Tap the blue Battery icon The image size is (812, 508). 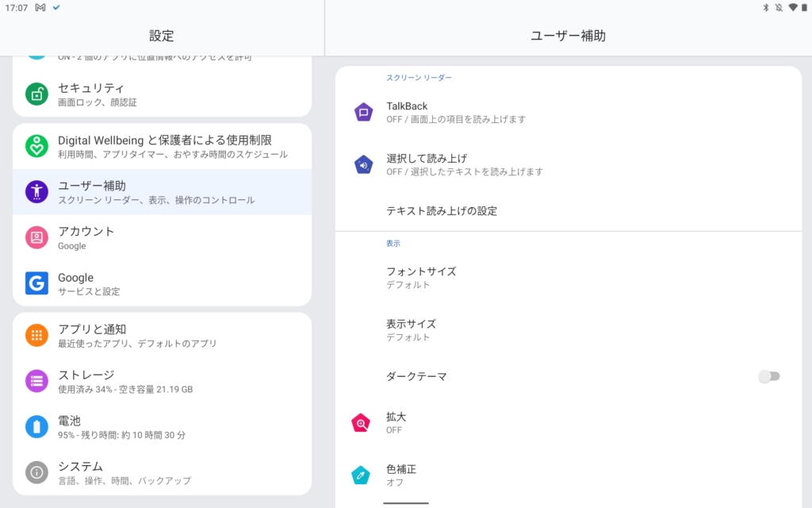36,427
